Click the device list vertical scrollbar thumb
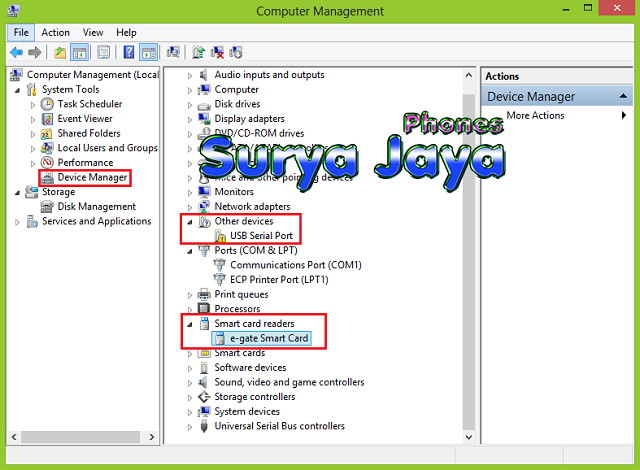The width and height of the screenshot is (640, 470). coord(469,262)
